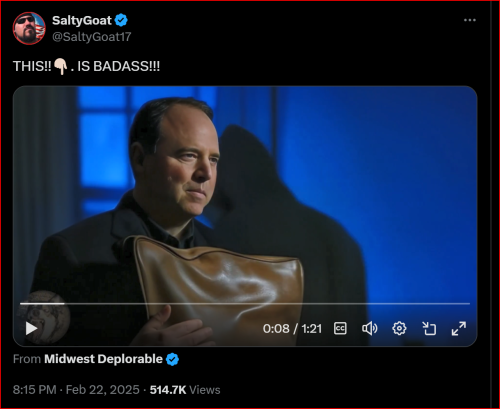Click the @SaltyGoat17 handle

tap(92, 37)
